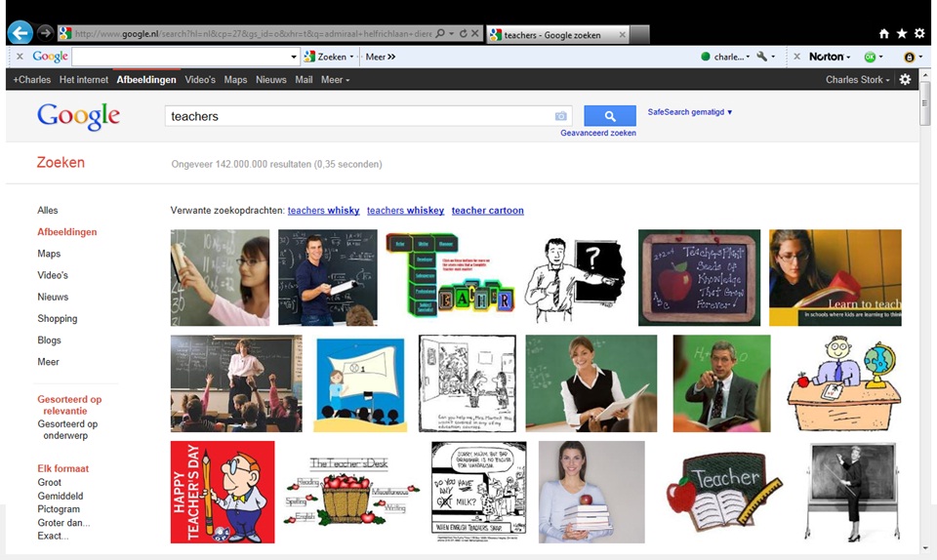The height and width of the screenshot is (560, 937).
Task: Open search by image camera icon
Action: point(560,116)
